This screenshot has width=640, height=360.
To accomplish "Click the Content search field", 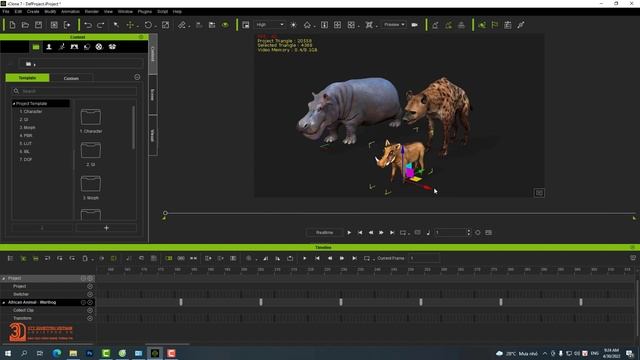I will [75, 91].
